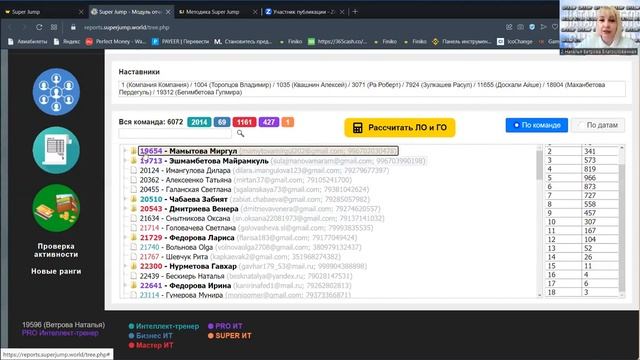Click the folder icon beside Мамытова Миргул

pos(133,151)
